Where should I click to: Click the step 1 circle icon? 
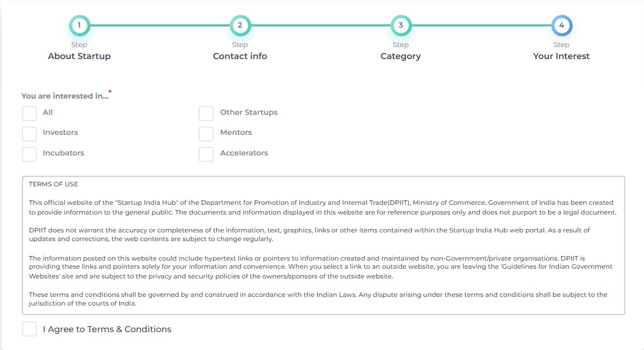pyautogui.click(x=79, y=25)
